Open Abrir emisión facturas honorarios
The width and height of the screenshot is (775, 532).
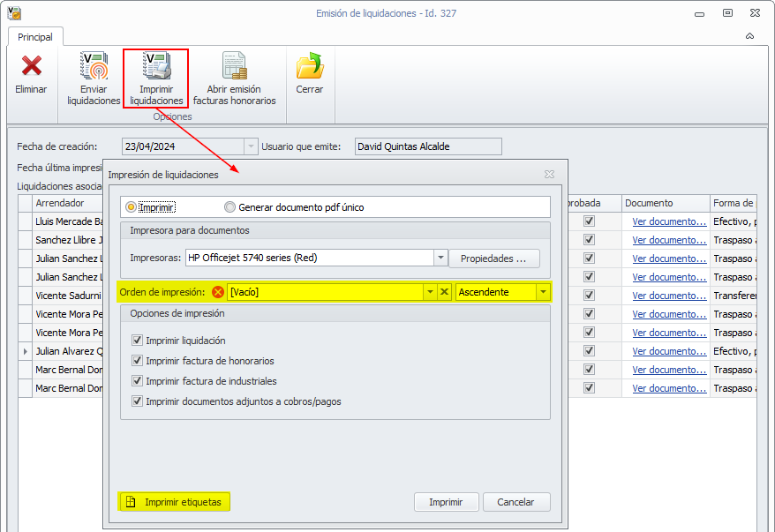[x=234, y=78]
